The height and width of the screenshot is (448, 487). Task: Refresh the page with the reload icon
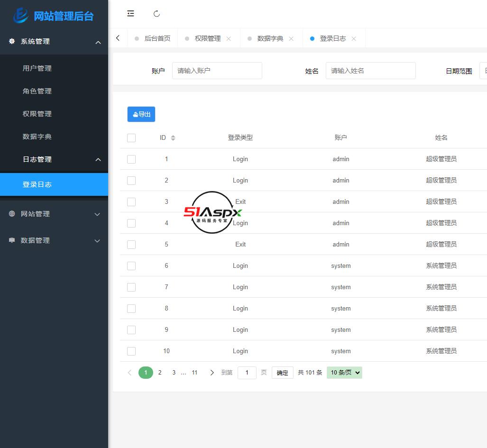click(156, 13)
